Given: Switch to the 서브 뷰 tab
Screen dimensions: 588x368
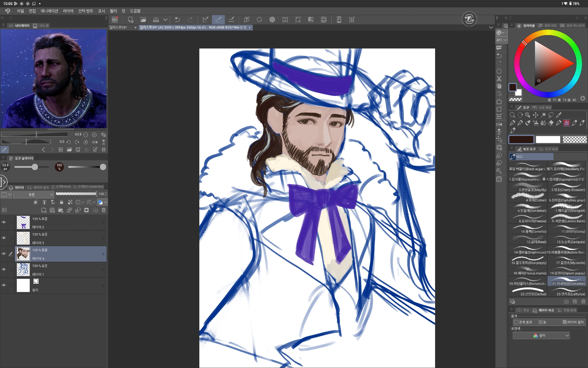Looking at the screenshot, I should pos(41,26).
